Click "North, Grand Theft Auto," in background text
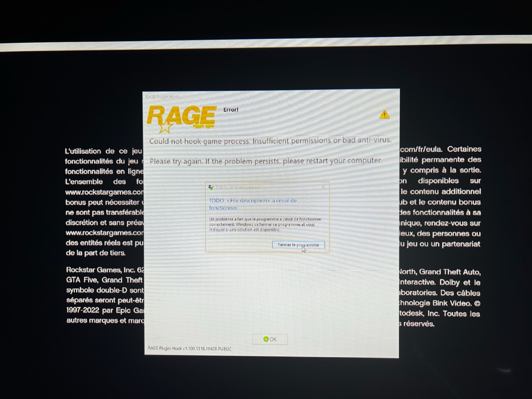This screenshot has height=399, width=532. click(439, 272)
